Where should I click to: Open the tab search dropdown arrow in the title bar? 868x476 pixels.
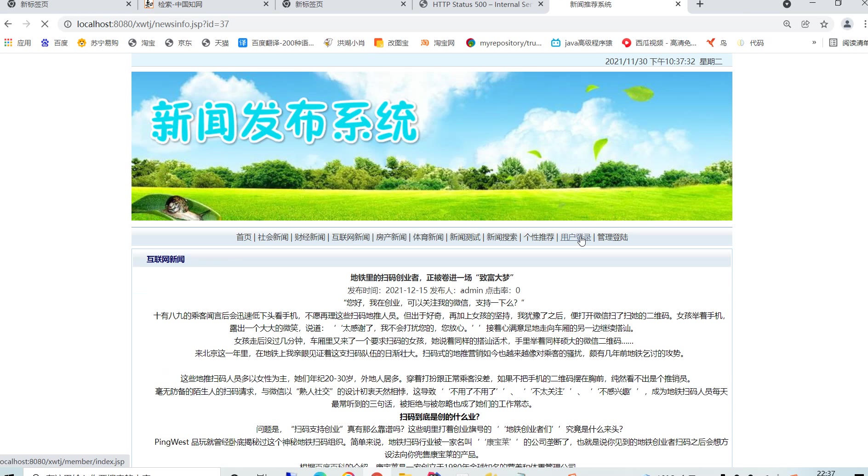tap(787, 4)
